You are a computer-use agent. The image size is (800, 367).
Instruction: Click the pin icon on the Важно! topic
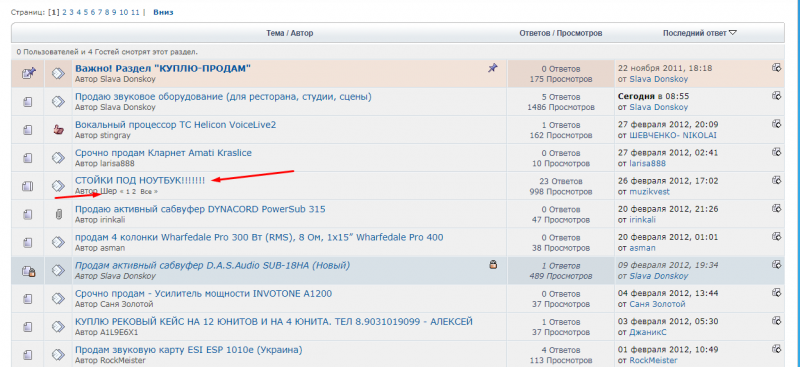click(x=492, y=68)
